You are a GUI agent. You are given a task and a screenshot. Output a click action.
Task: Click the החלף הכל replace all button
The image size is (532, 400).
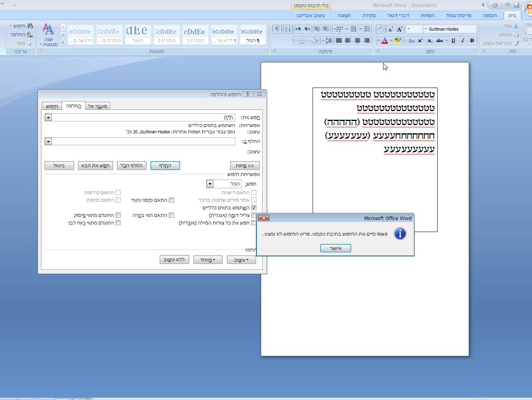pyautogui.click(x=132, y=166)
